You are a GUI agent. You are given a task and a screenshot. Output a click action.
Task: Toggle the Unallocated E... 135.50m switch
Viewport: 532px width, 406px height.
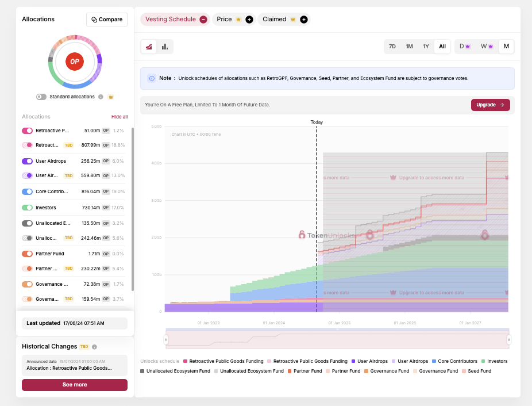tap(27, 223)
